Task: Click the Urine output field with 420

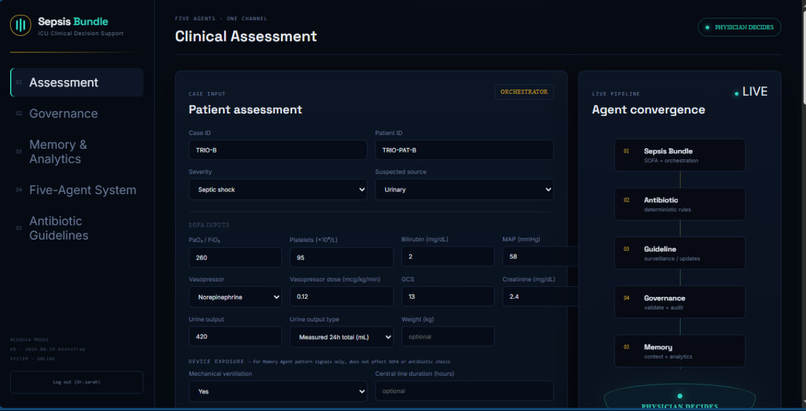Action: (x=235, y=337)
